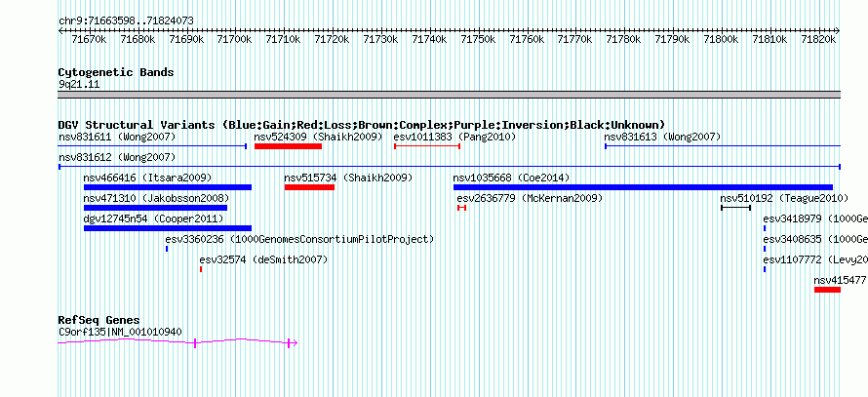Click the 9q21.11 band label
Viewport: 868px width, 397px height.
tap(79, 85)
